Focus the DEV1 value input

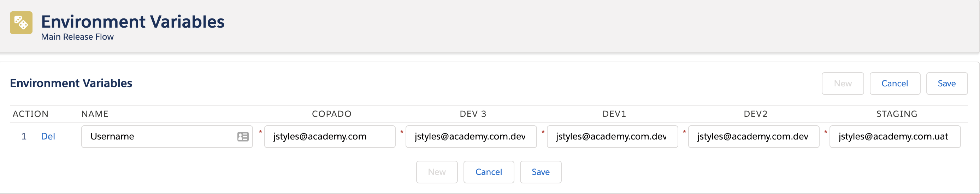point(613,136)
